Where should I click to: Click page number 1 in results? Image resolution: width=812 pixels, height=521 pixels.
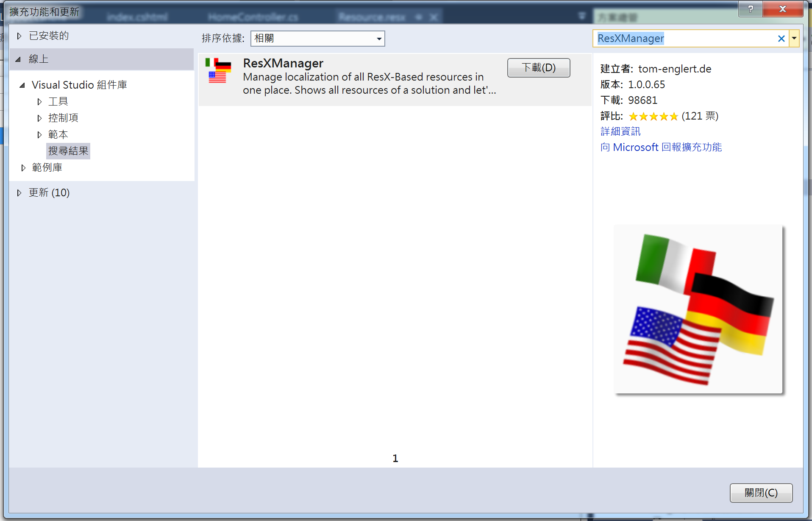pyautogui.click(x=395, y=458)
